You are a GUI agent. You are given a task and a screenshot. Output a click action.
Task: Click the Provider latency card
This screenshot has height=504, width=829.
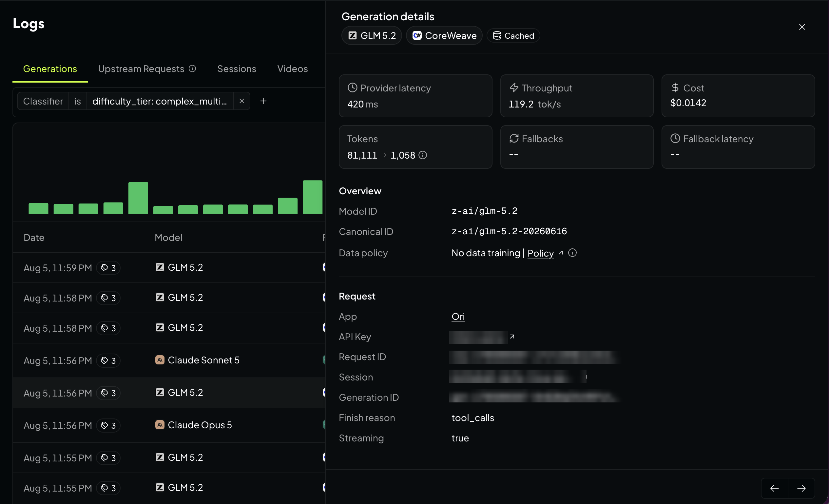pos(415,96)
